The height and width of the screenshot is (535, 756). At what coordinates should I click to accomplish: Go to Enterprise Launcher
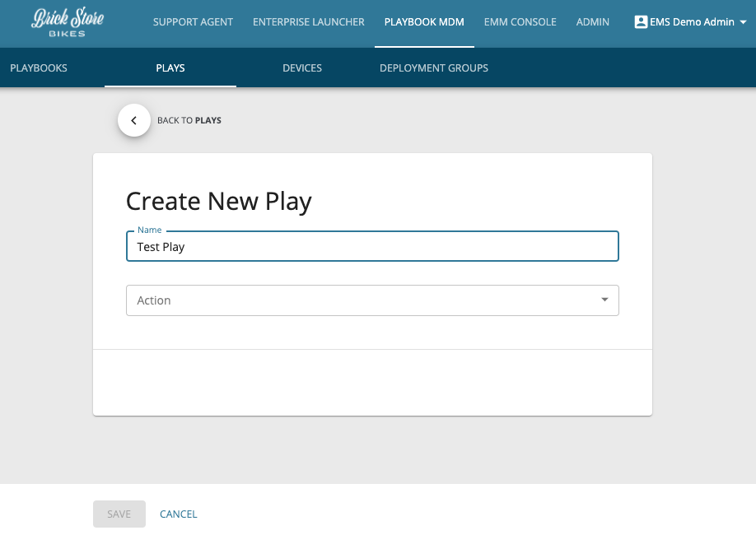pyautogui.click(x=308, y=22)
